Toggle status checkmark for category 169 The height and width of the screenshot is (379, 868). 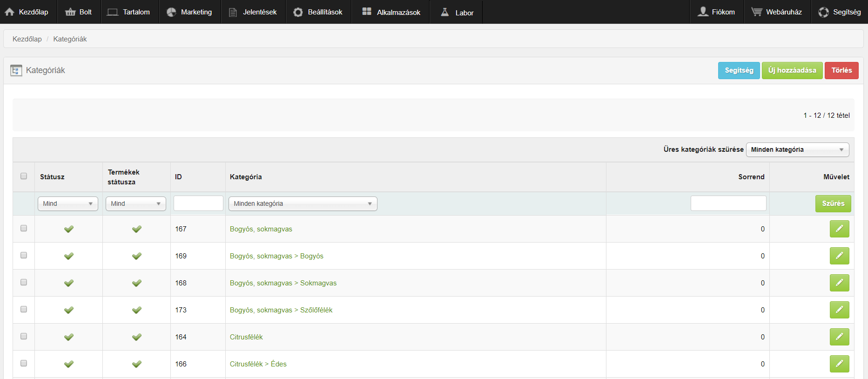(x=69, y=256)
